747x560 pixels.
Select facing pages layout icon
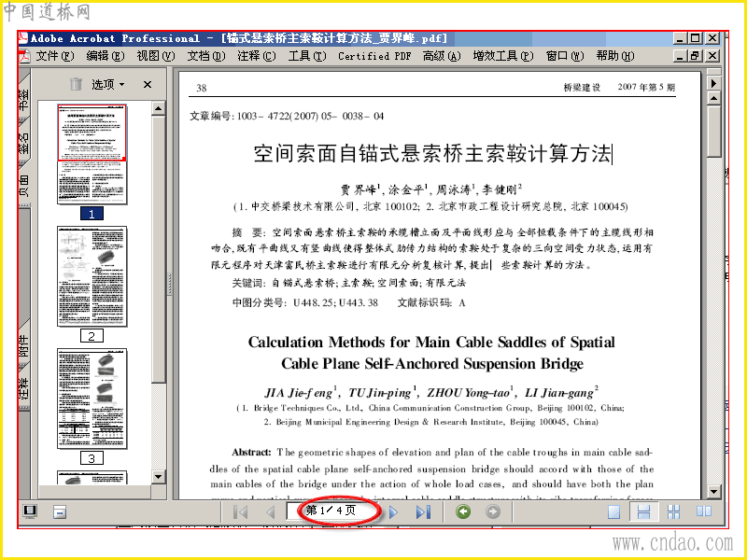point(704,511)
